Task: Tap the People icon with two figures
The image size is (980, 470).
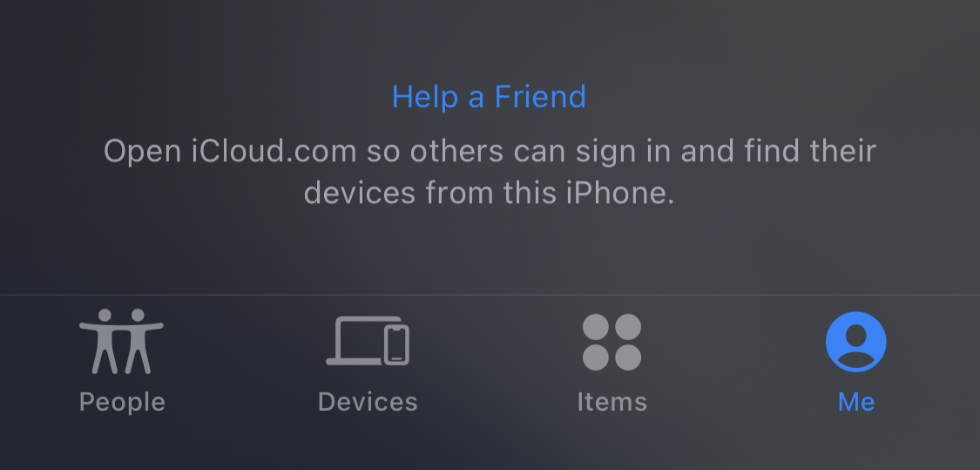Action: [121, 341]
